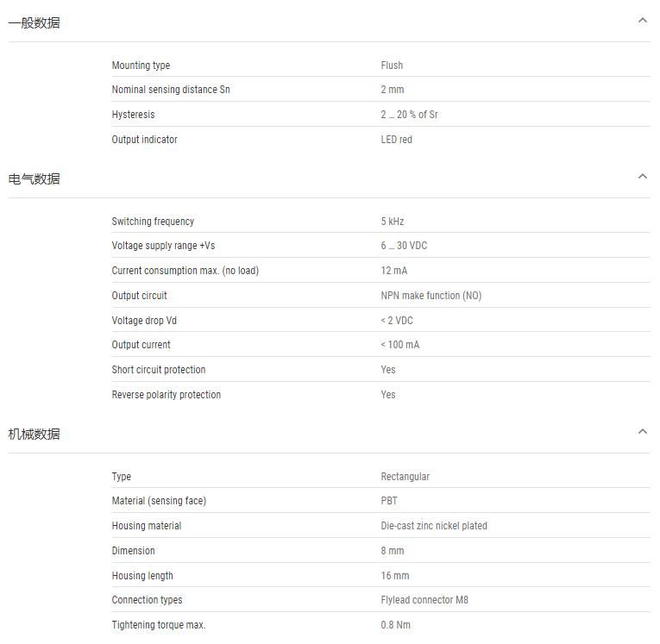Select the Yes value for Reverse polarity protection
Image resolution: width=660 pixels, height=644 pixels.
tap(388, 395)
